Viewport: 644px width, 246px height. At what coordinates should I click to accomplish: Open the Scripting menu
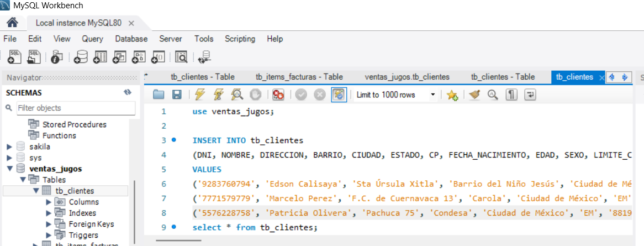[x=240, y=39]
